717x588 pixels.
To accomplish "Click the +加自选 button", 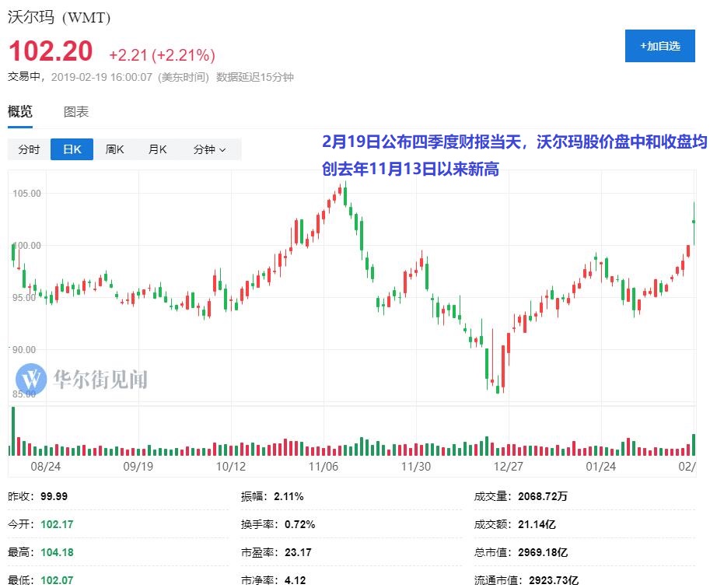I will tap(659, 46).
